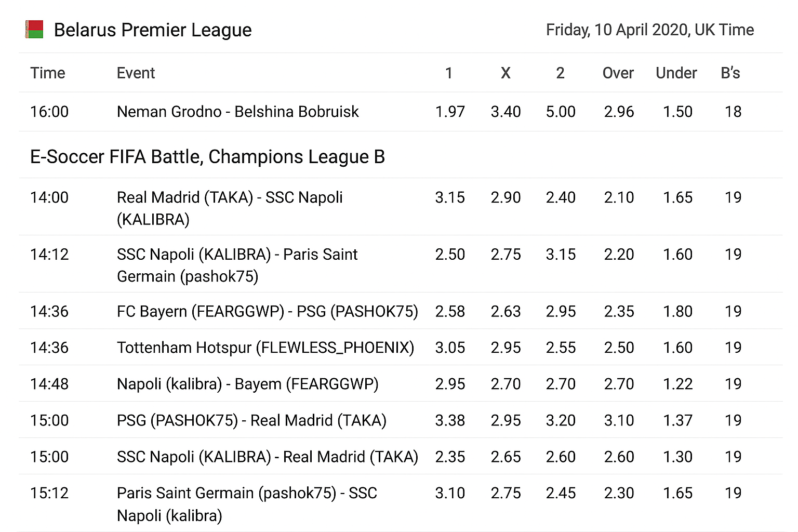Pick draw odds 2.63 for FC Bayern match

coord(506,311)
